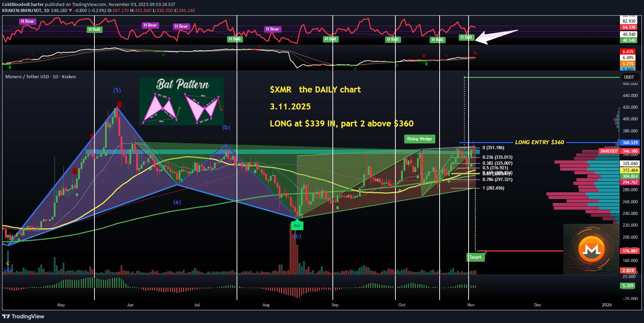Image resolution: width=644 pixels, height=323 pixels.
Task: Click the red 64.330 oscillator value label
Action: coord(629,27)
